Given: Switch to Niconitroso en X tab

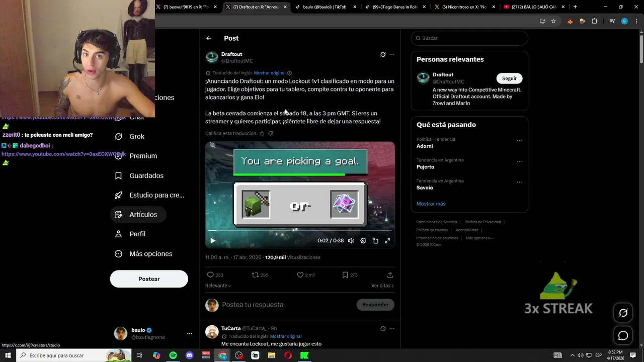Looking at the screenshot, I should pyautogui.click(x=464, y=7).
